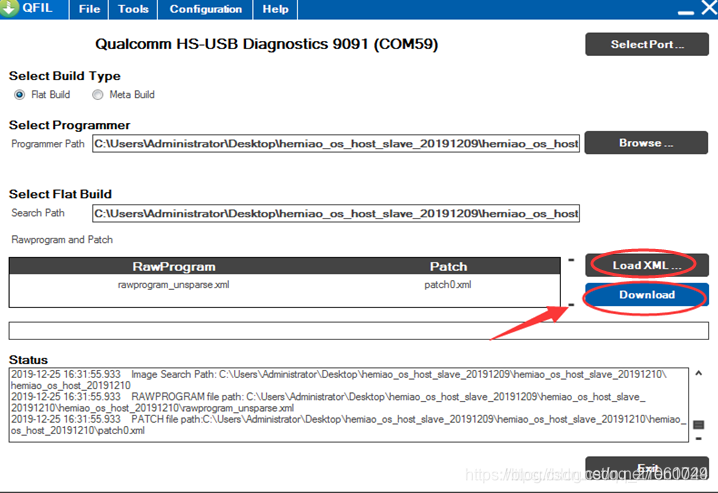Screen dimensions: 718x493
Task: Click the download progress bar
Action: pos(359,331)
